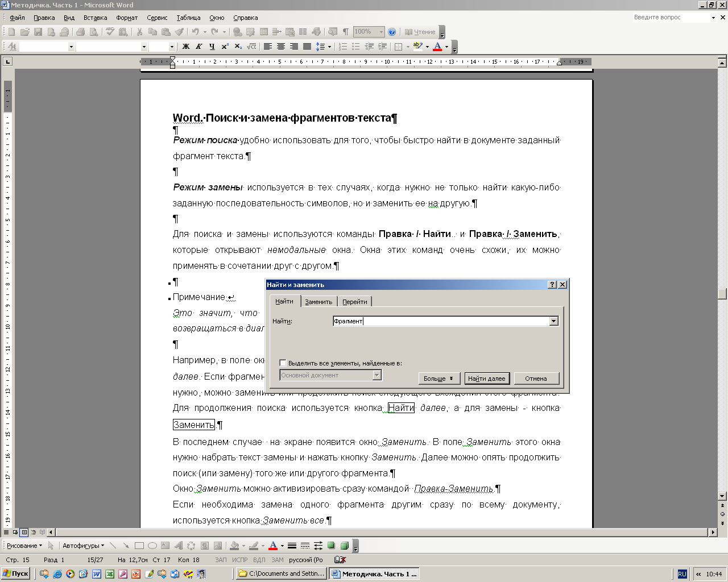Image resolution: width=728 pixels, height=582 pixels.
Task: Click the Save icon in toolbar
Action: (x=38, y=32)
